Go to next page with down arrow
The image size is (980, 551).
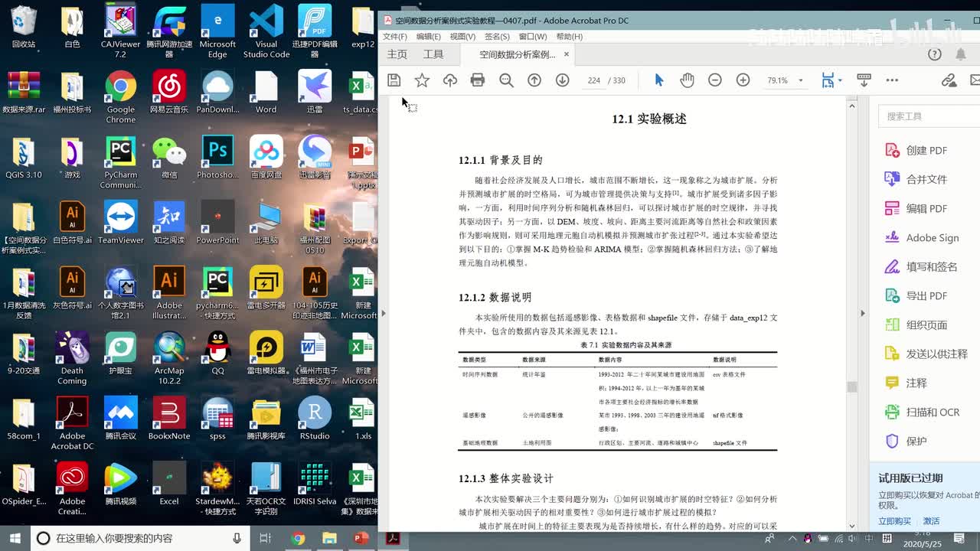tap(563, 80)
